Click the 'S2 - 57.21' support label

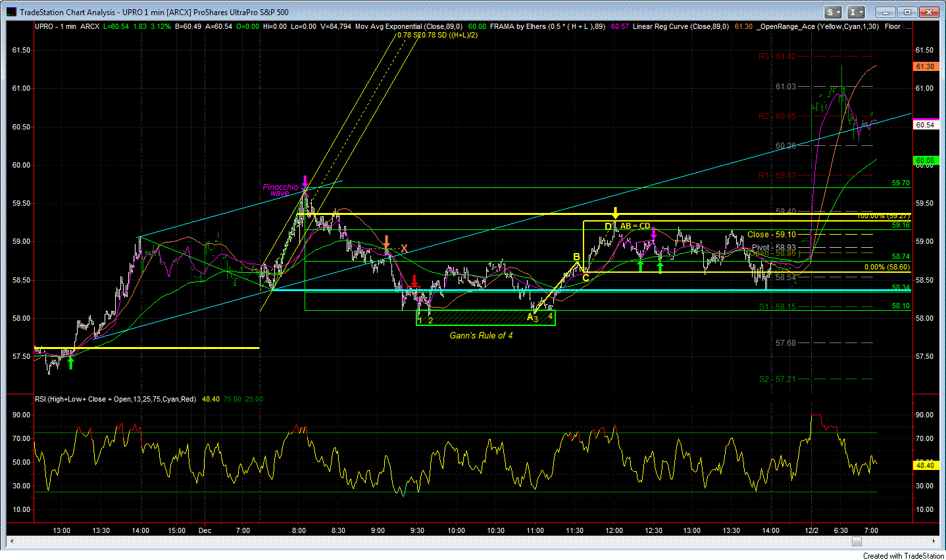point(778,379)
